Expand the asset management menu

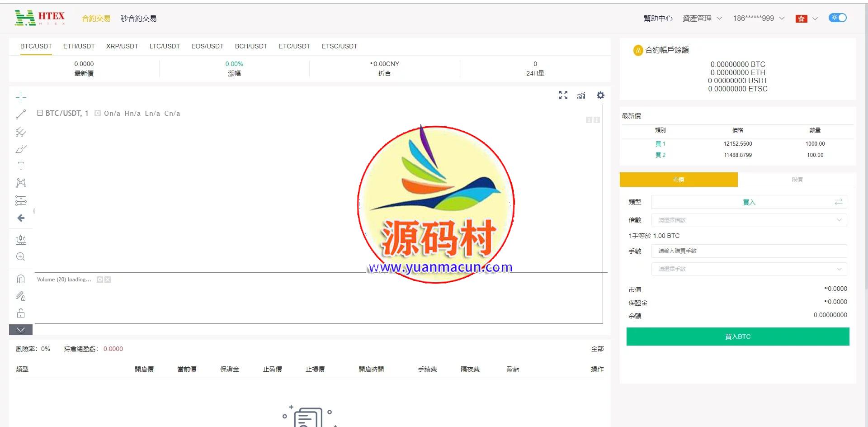(702, 19)
